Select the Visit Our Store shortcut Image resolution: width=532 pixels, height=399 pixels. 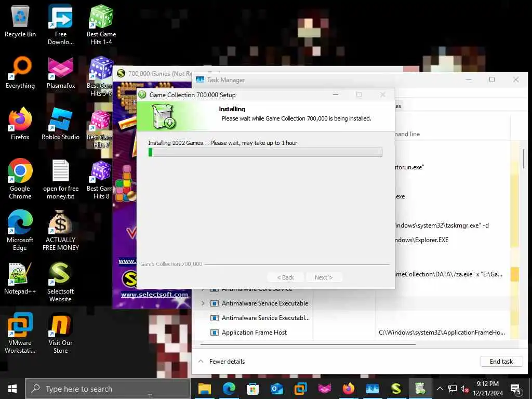[60, 333]
